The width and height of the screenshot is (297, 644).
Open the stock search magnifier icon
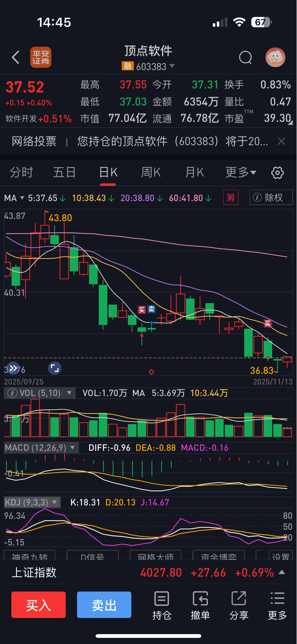[245, 58]
